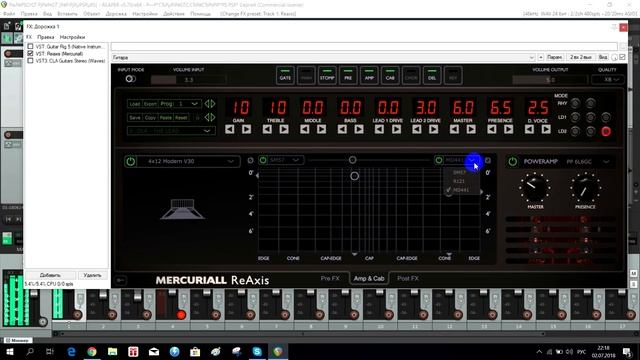Image resolution: width=640 pixels, height=360 pixels.
Task: Toggle the POWERAMP power button
Action: point(513,162)
